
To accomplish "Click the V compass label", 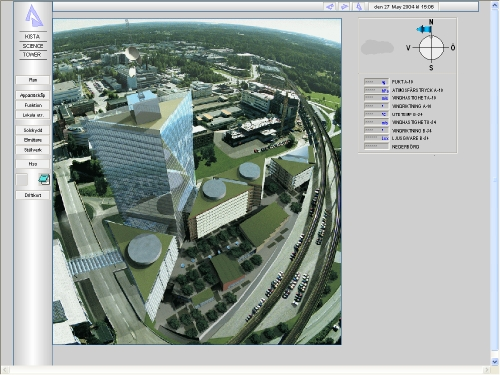I will 408,48.
